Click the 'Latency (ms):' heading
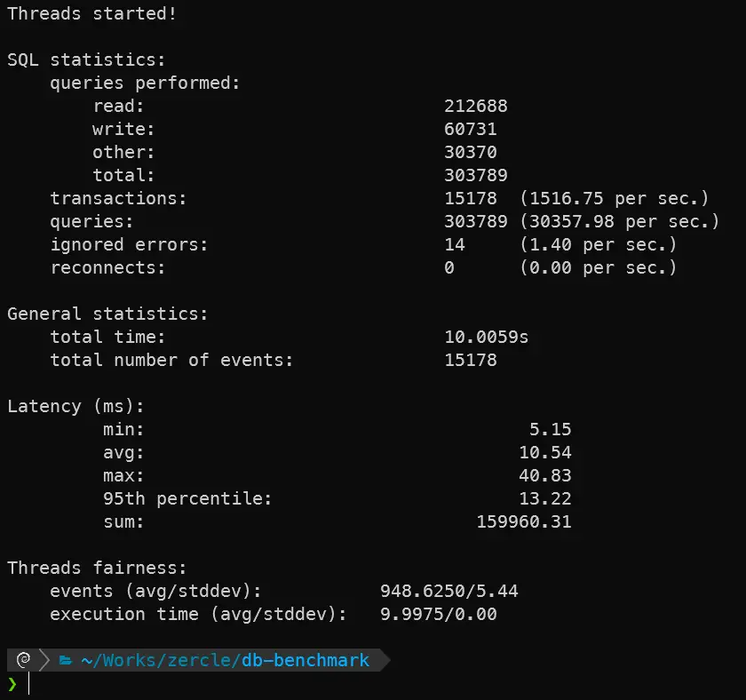 pos(75,407)
